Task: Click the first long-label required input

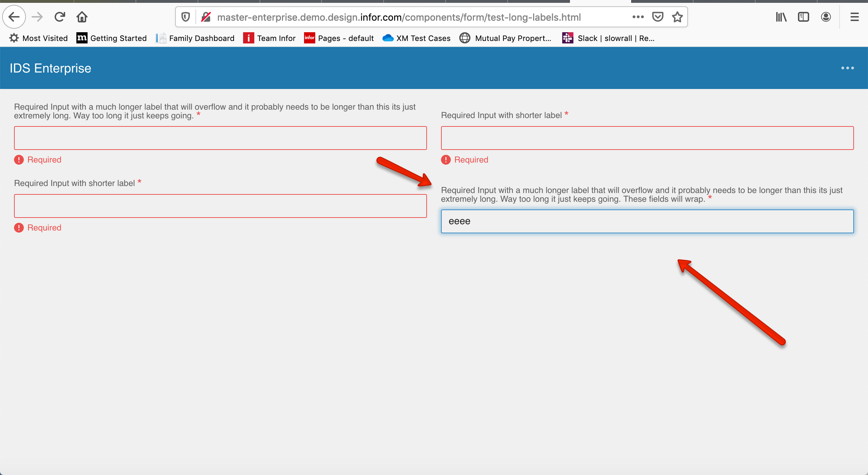Action: coord(220,138)
